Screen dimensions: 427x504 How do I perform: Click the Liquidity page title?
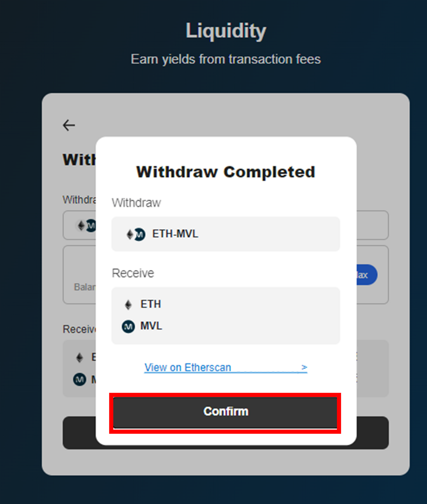point(226,31)
